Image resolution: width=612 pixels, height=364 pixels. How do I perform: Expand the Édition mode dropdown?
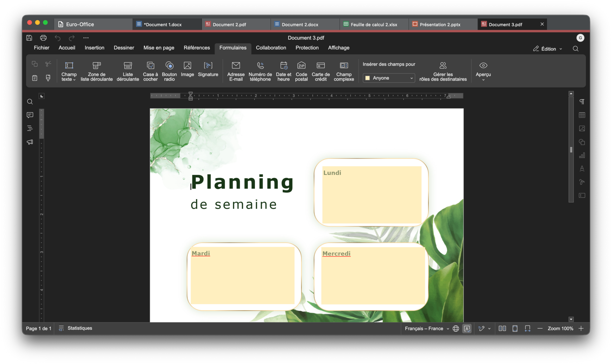[548, 49]
